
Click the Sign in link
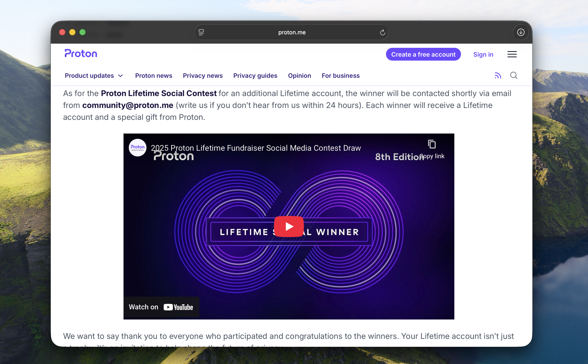[483, 54]
